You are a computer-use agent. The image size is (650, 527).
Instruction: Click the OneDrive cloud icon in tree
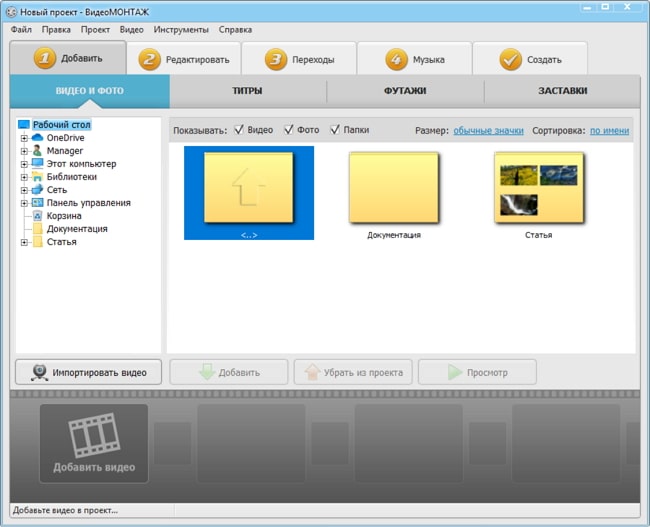[38, 138]
